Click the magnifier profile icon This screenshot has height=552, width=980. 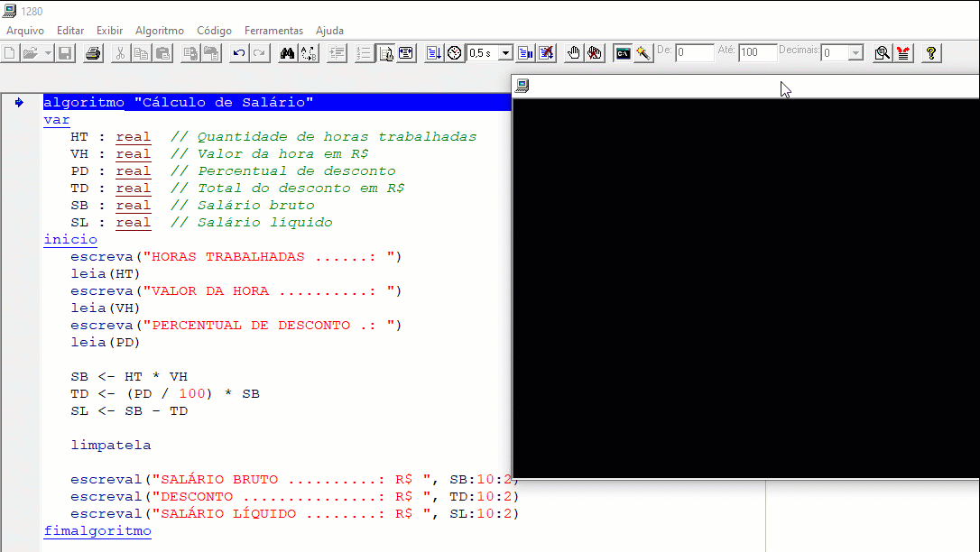click(x=882, y=53)
